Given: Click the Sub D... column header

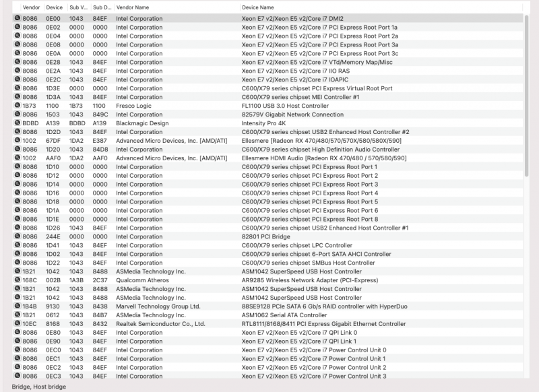Looking at the screenshot, I should [x=102, y=7].
